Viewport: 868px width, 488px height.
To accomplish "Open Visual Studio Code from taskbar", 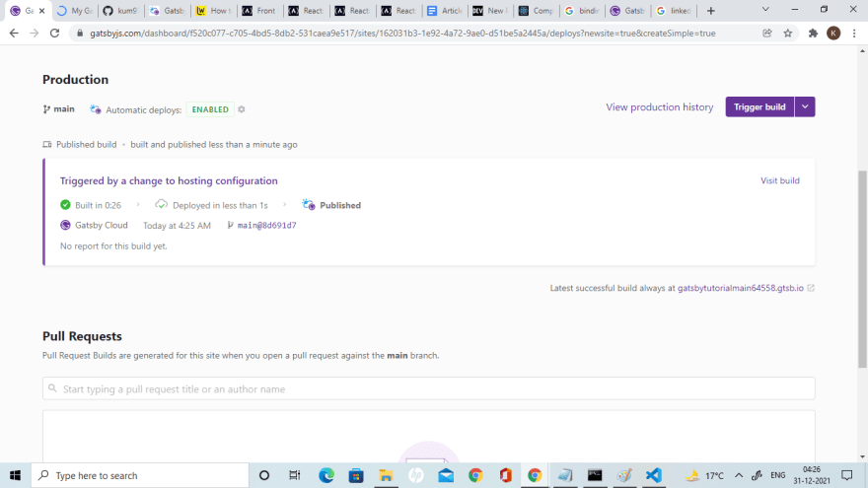I will (654, 475).
